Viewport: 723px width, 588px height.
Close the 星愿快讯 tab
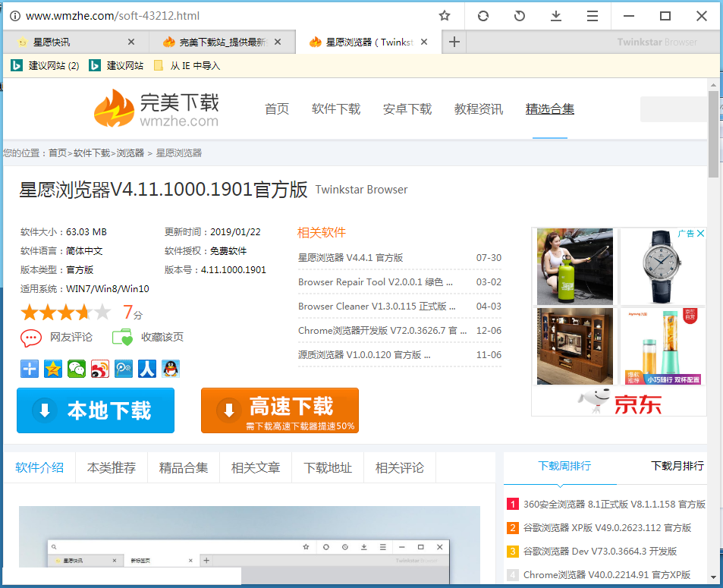point(131,42)
